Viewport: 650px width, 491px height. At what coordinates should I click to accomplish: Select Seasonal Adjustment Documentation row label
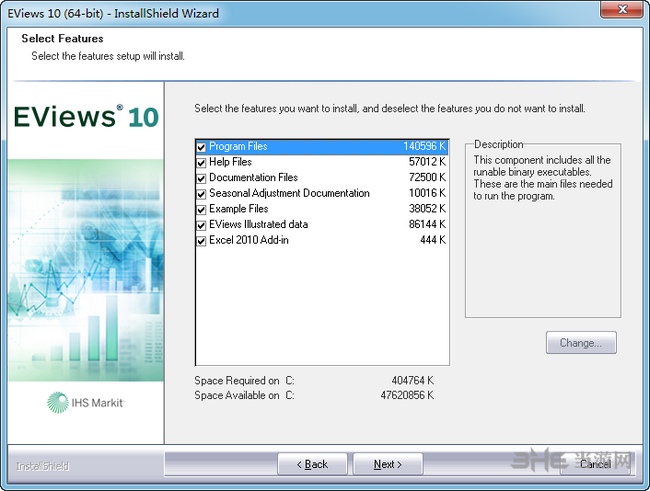click(x=289, y=193)
